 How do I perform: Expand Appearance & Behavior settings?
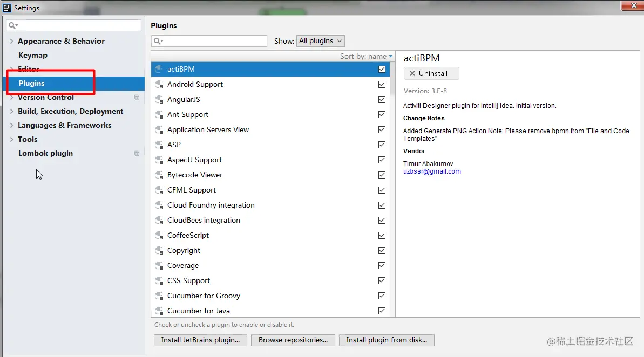coord(11,41)
